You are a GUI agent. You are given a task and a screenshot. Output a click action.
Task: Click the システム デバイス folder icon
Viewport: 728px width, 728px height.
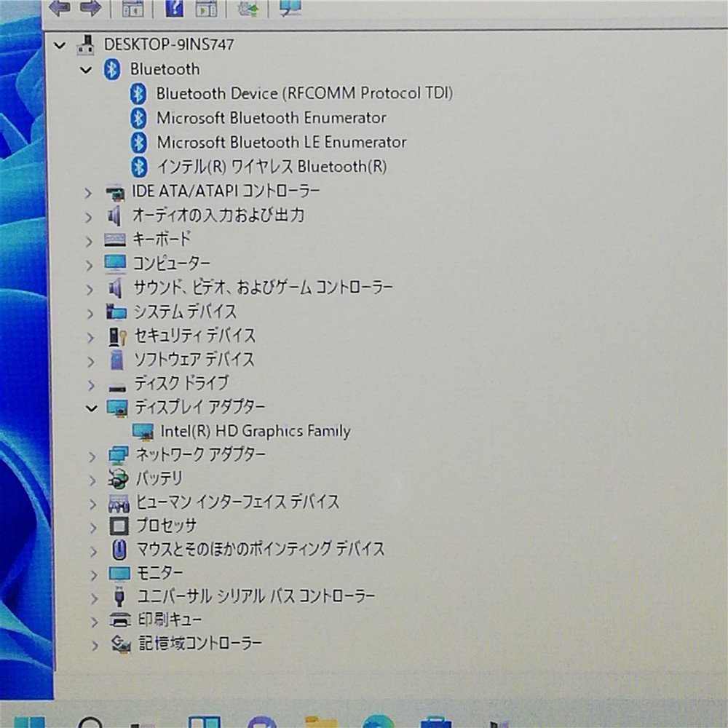pos(116,312)
